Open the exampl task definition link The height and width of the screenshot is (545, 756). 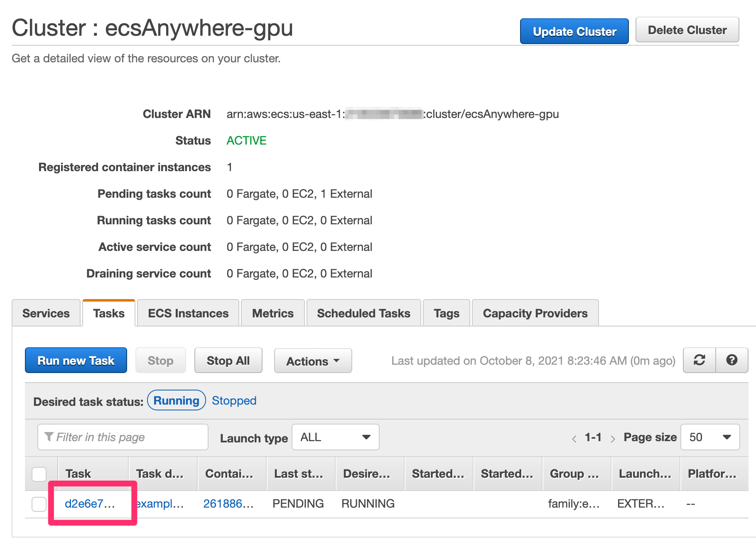(x=160, y=503)
